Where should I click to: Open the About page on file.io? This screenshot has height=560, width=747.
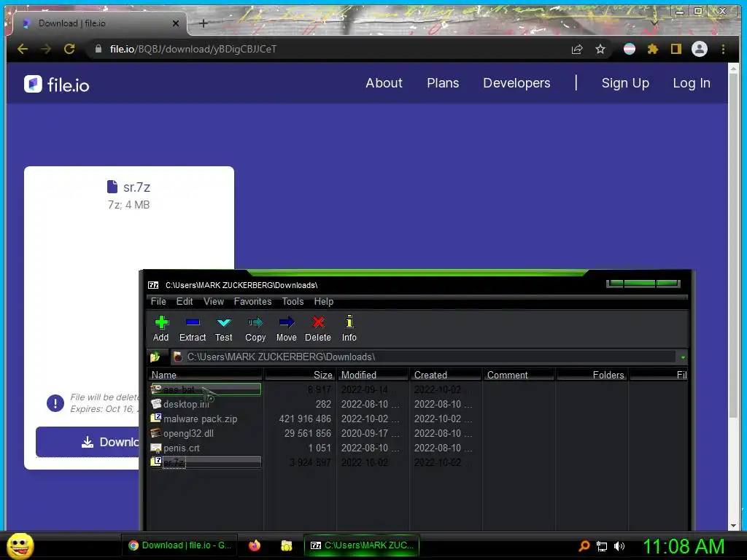click(x=384, y=83)
